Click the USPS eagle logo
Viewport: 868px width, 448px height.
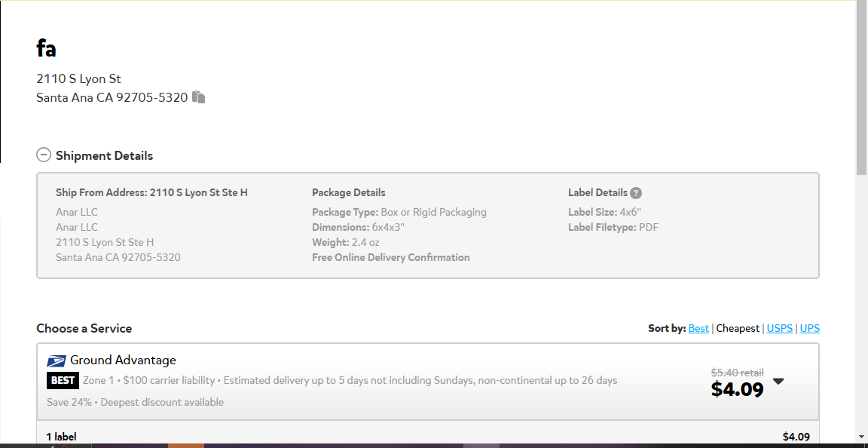(x=57, y=361)
